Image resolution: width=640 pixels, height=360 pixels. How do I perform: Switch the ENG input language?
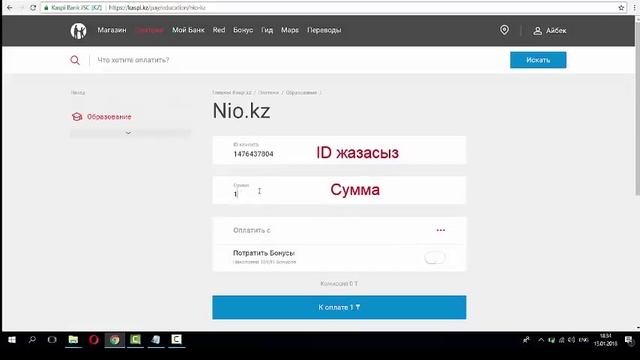coord(584,340)
